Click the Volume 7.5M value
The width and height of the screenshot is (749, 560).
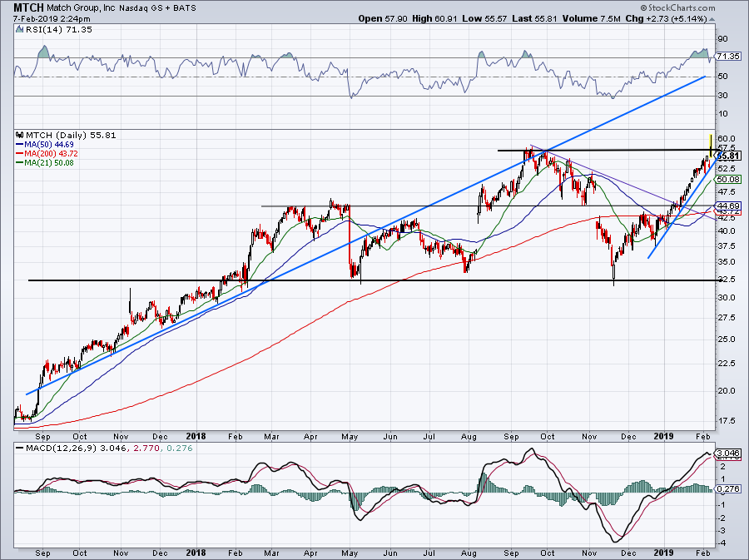point(592,18)
